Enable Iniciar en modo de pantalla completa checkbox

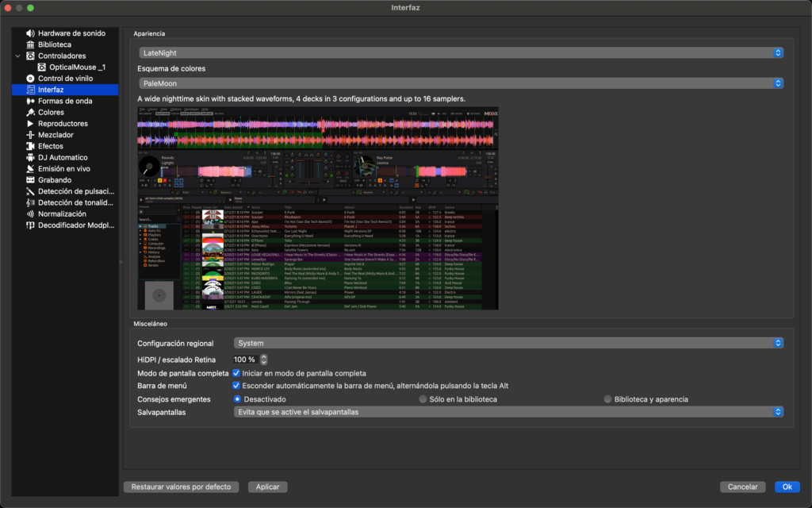click(236, 373)
